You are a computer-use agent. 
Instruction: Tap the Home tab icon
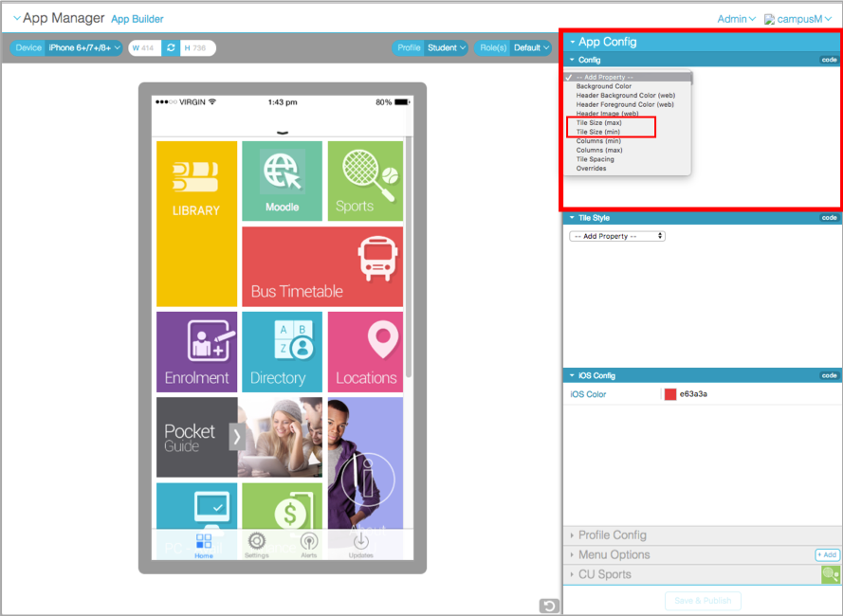tap(204, 546)
